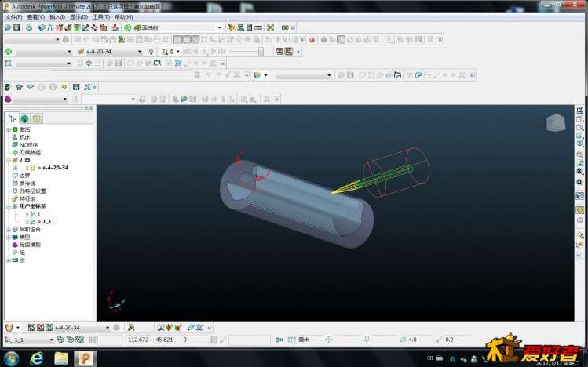Click the view cube in the viewport
588x367 pixels.
pyautogui.click(x=556, y=123)
